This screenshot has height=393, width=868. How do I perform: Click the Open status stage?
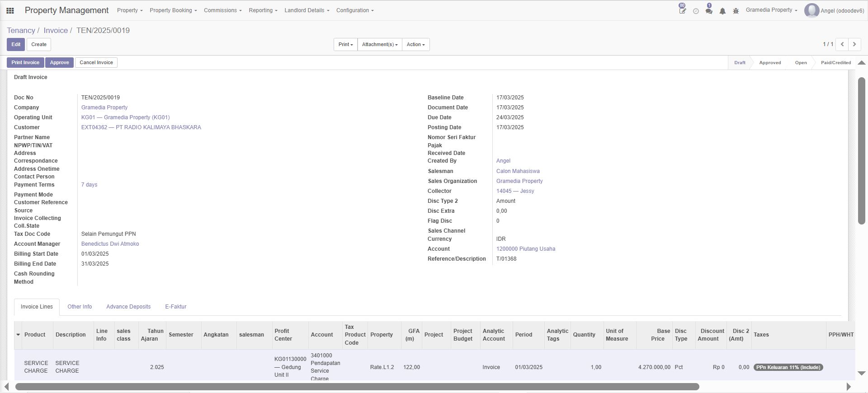[x=801, y=63]
